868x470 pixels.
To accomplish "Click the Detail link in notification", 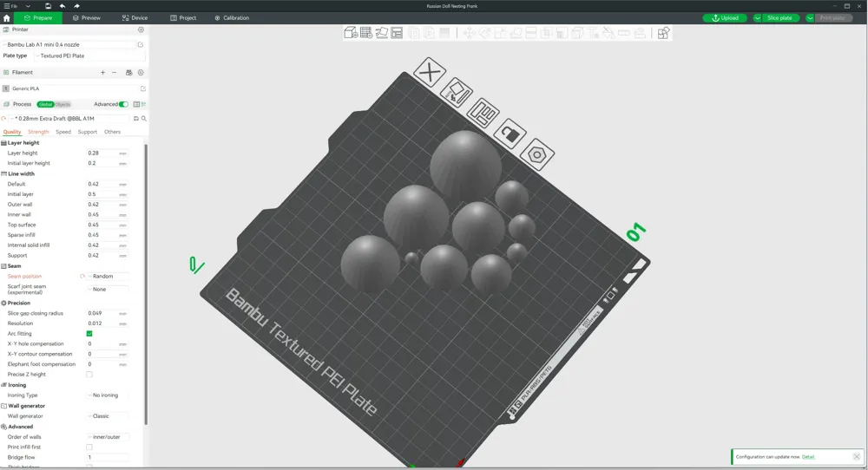I will [x=808, y=457].
